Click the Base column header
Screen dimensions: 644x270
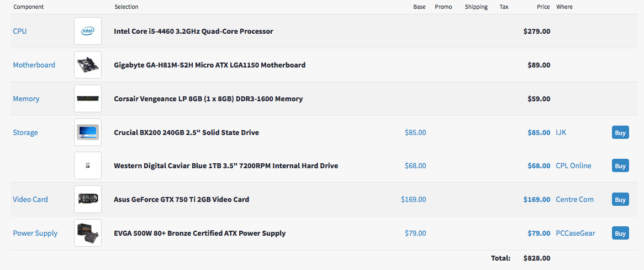point(419,7)
